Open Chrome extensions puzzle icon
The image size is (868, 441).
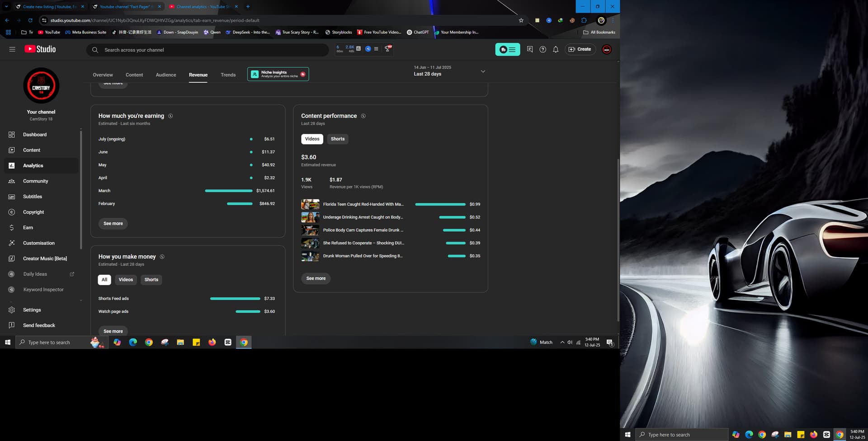(x=584, y=20)
